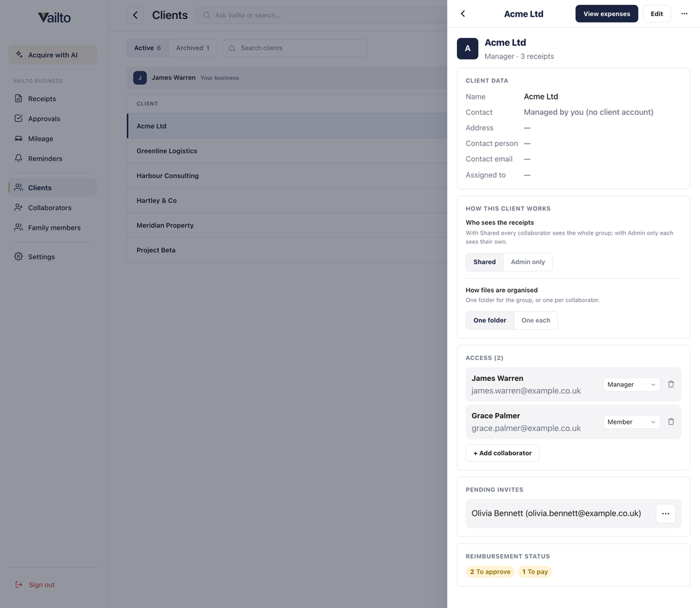Click the Clients people icon in sidebar
Image resolution: width=700 pixels, height=608 pixels.
click(18, 188)
